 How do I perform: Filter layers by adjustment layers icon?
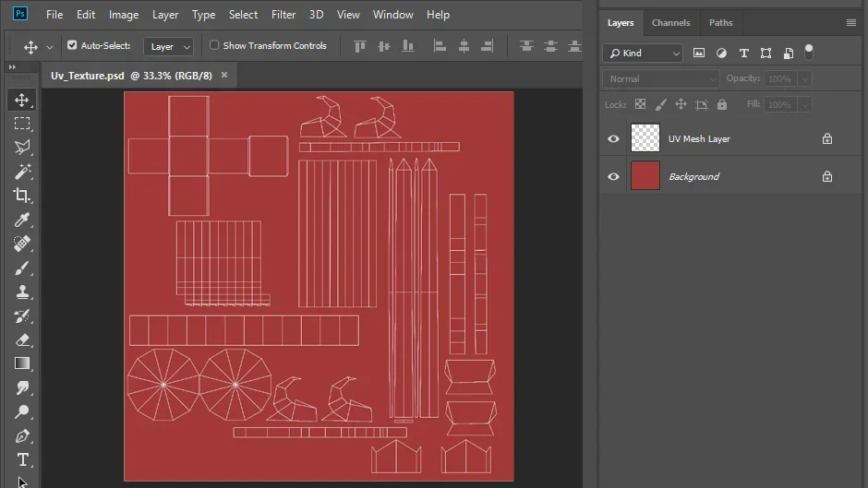pos(721,54)
